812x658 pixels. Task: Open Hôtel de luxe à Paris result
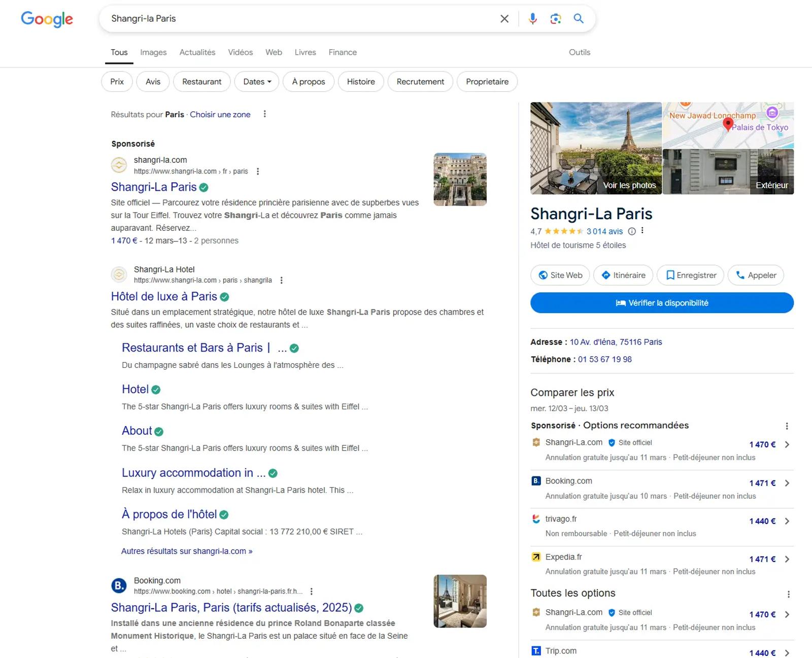tap(164, 296)
